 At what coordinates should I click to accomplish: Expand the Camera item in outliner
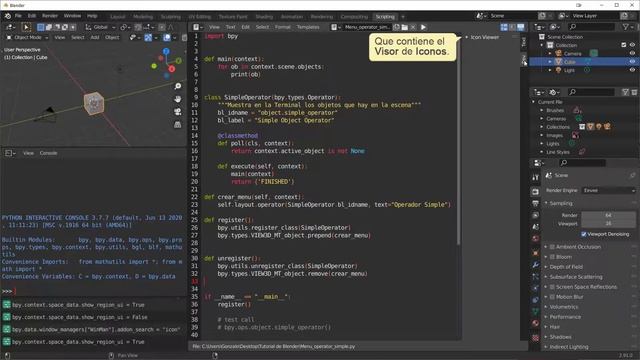550,53
